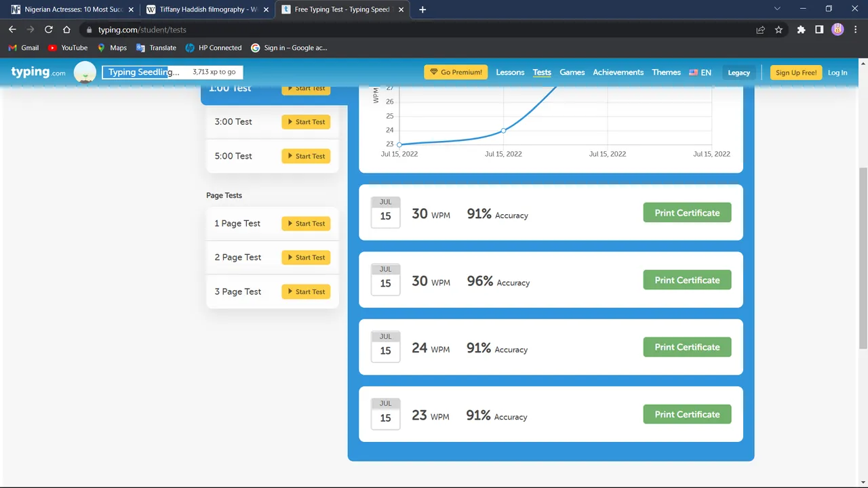
Task: Open user avatar next to logo
Action: point(85,73)
